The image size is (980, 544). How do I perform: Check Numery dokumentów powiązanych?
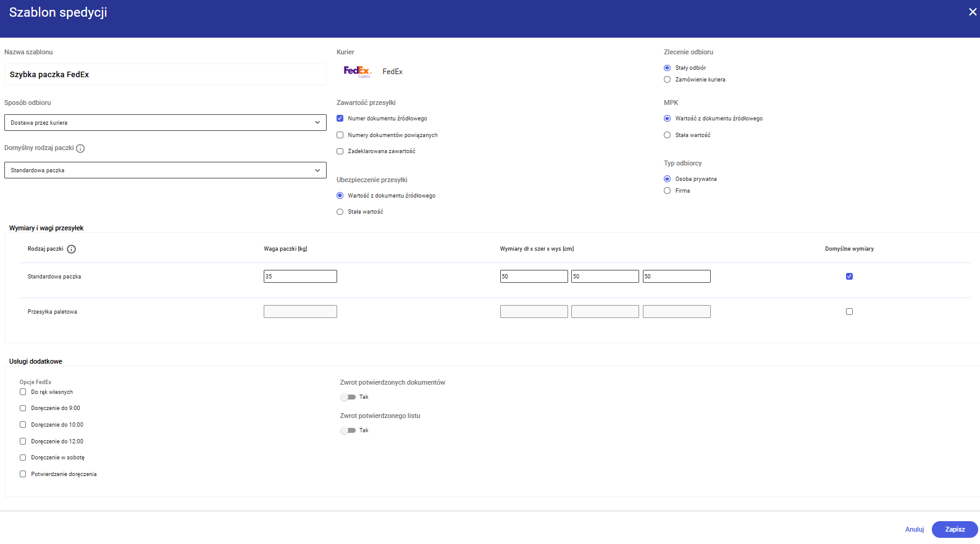point(340,135)
